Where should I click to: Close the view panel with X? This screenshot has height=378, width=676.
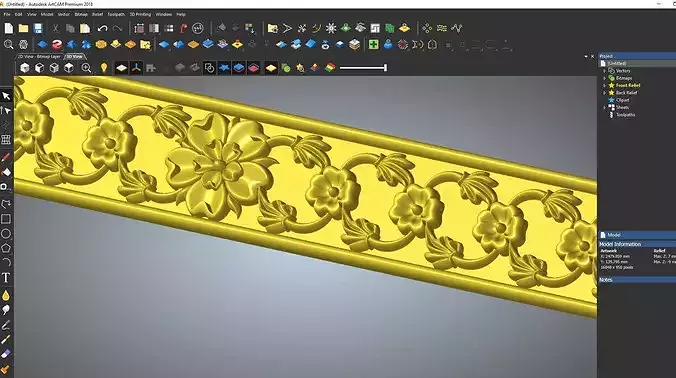click(x=592, y=56)
